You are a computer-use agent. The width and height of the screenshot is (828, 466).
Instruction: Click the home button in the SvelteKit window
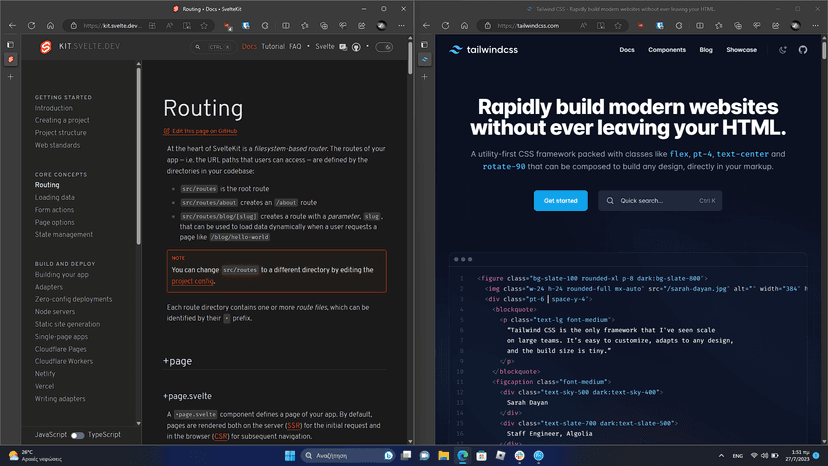[x=49, y=26]
